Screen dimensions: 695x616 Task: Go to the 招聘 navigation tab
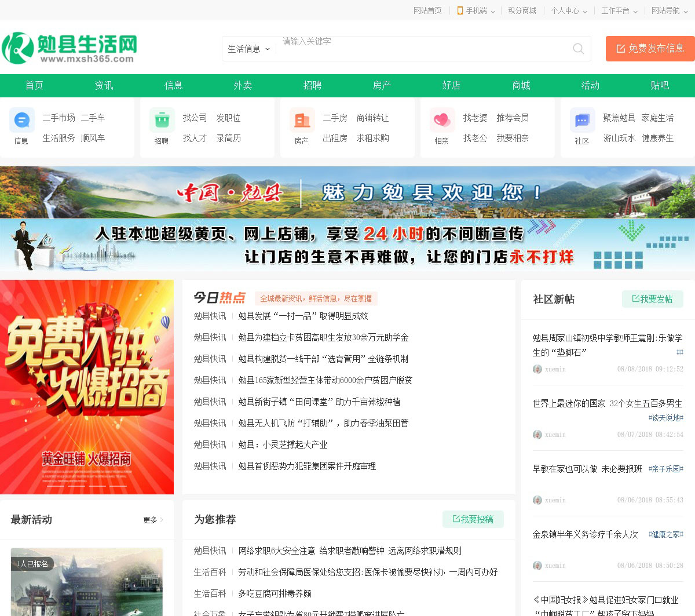tap(312, 85)
